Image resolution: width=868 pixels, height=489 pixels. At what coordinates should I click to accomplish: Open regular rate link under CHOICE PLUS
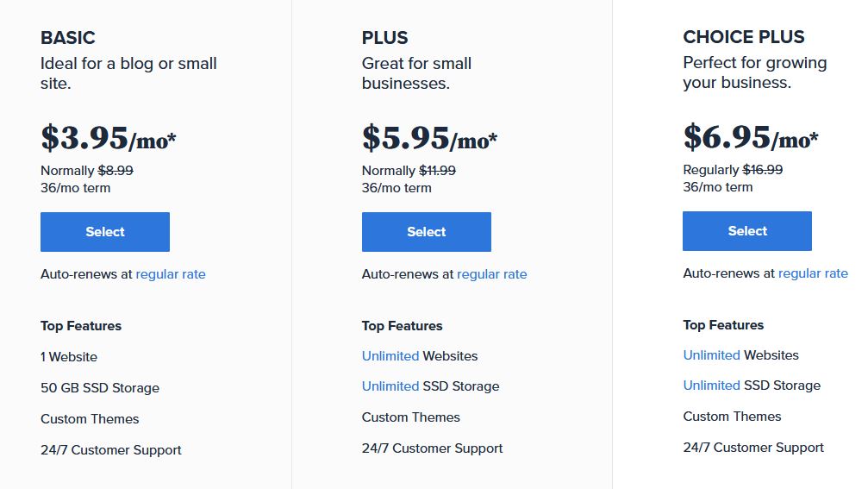[x=813, y=273]
